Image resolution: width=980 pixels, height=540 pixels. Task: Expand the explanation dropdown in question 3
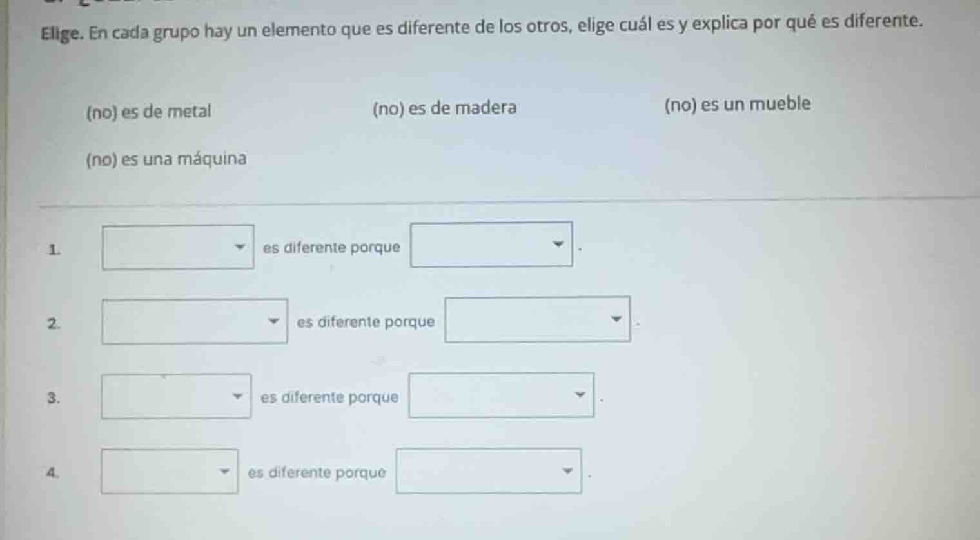pyautogui.click(x=502, y=397)
